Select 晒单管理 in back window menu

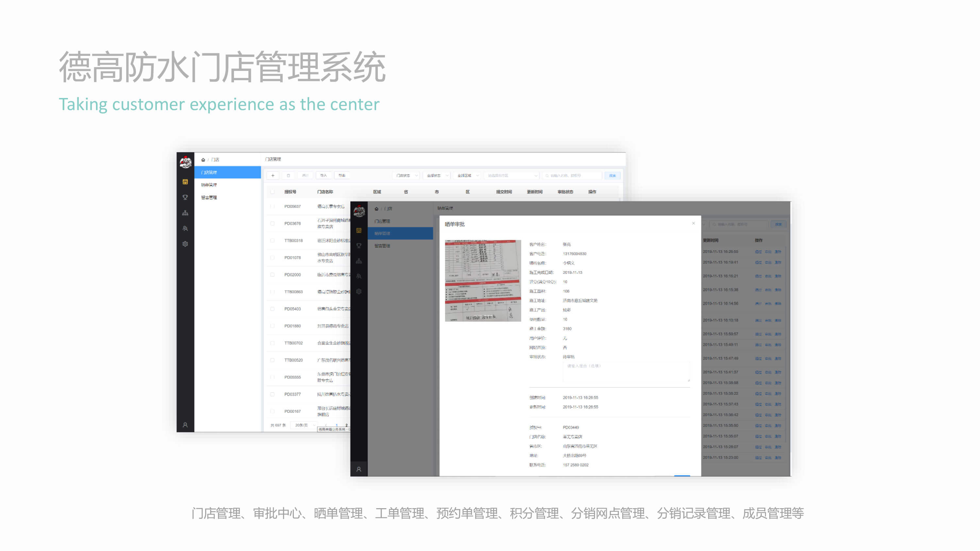coord(228,185)
